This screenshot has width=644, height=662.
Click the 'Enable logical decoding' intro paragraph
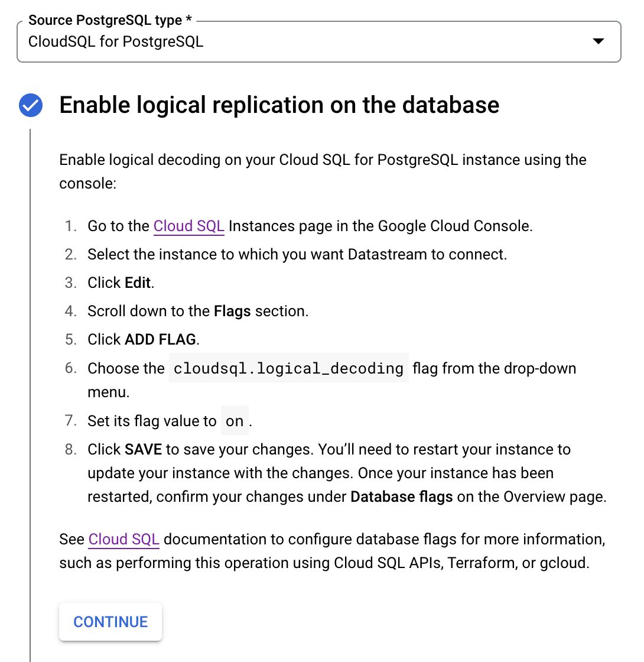click(323, 171)
